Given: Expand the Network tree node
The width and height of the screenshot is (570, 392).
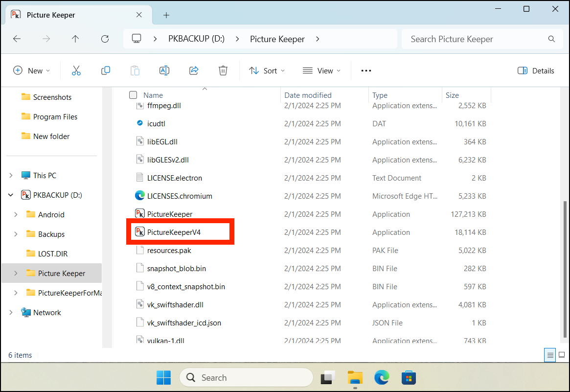Looking at the screenshot, I should [x=11, y=312].
